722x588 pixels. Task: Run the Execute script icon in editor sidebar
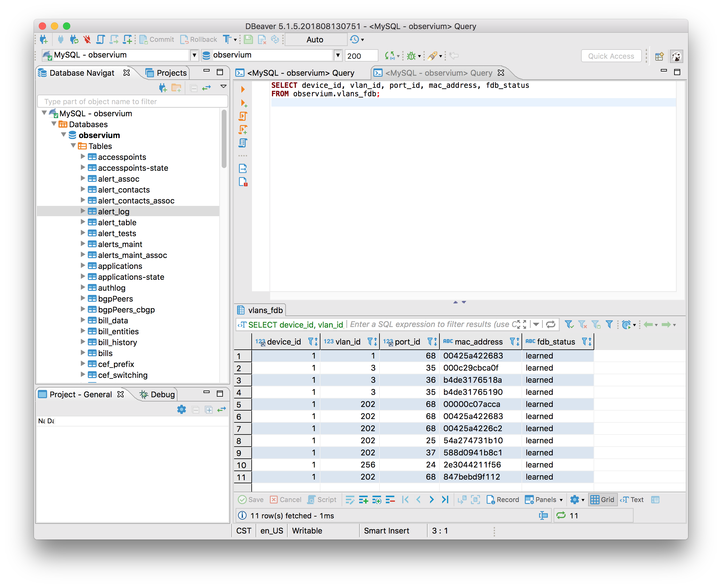243,116
